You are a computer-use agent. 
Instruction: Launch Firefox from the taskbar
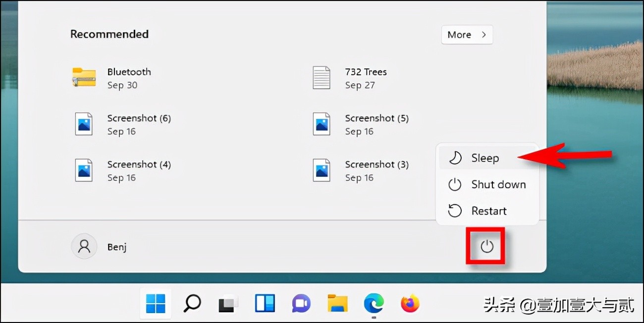click(410, 304)
